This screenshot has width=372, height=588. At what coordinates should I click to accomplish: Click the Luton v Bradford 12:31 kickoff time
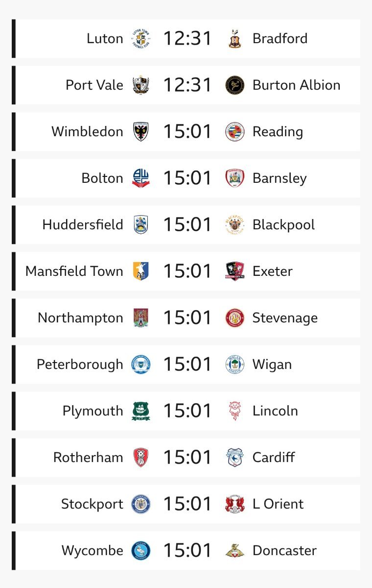point(187,39)
